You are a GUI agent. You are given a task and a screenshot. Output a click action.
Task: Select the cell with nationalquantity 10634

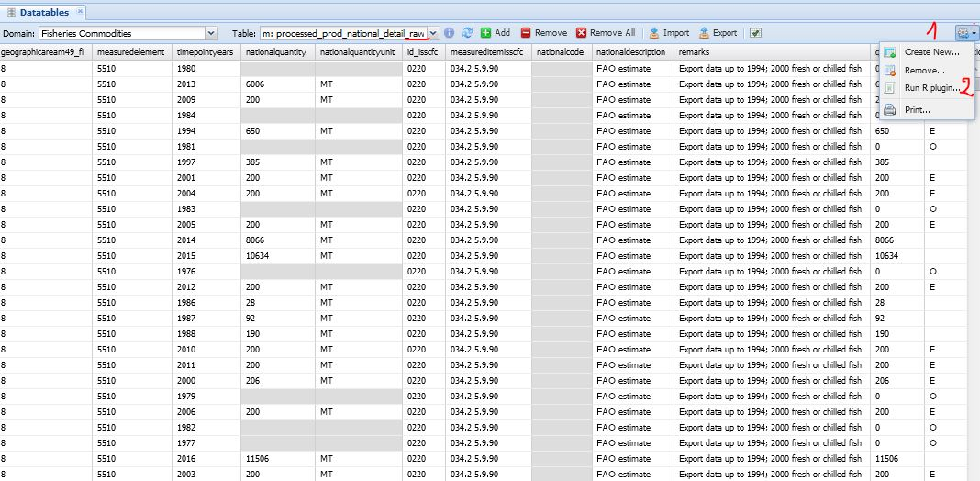[x=277, y=255]
